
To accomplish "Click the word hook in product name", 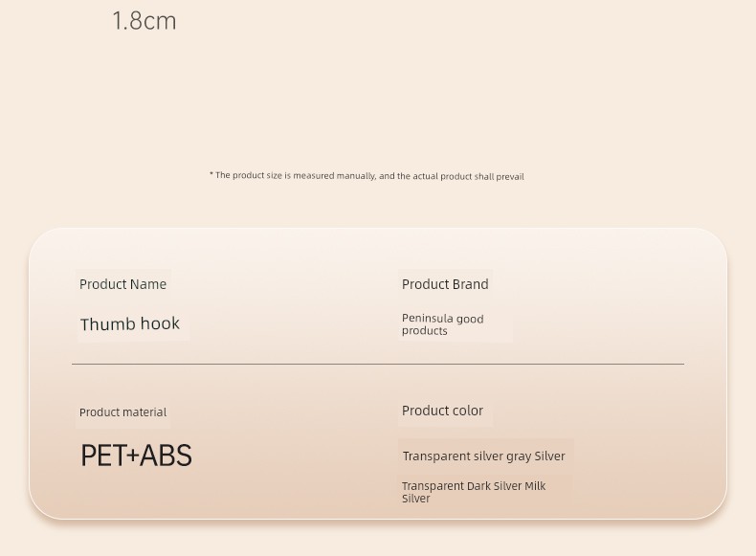I will tap(159, 324).
